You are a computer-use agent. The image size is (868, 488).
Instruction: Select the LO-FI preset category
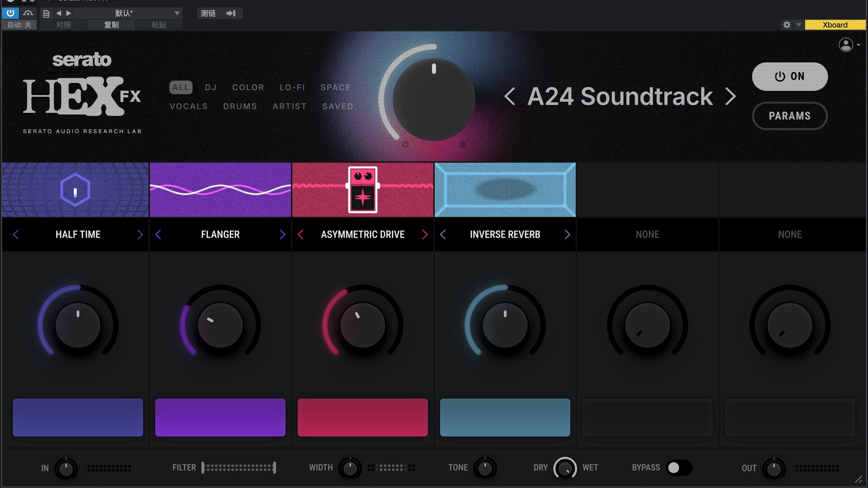point(292,87)
